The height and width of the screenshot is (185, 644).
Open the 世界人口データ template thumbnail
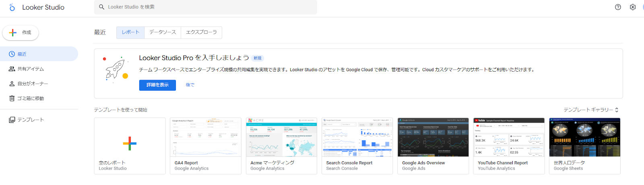click(x=585, y=137)
